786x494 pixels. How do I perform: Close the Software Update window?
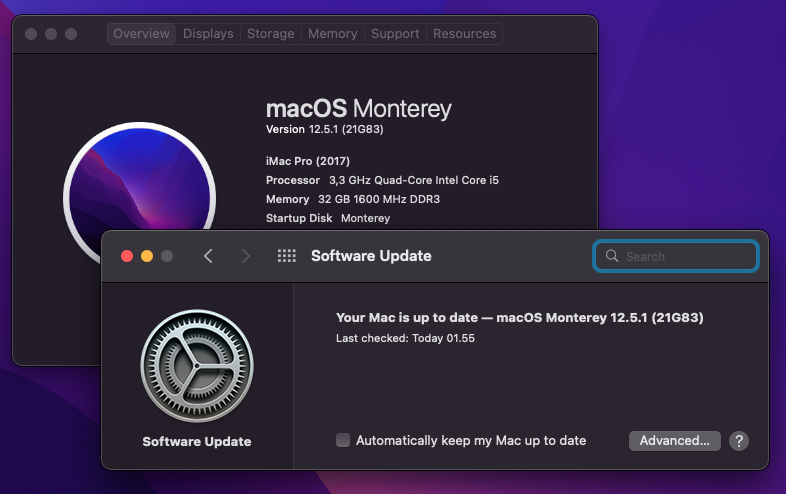[x=127, y=256]
